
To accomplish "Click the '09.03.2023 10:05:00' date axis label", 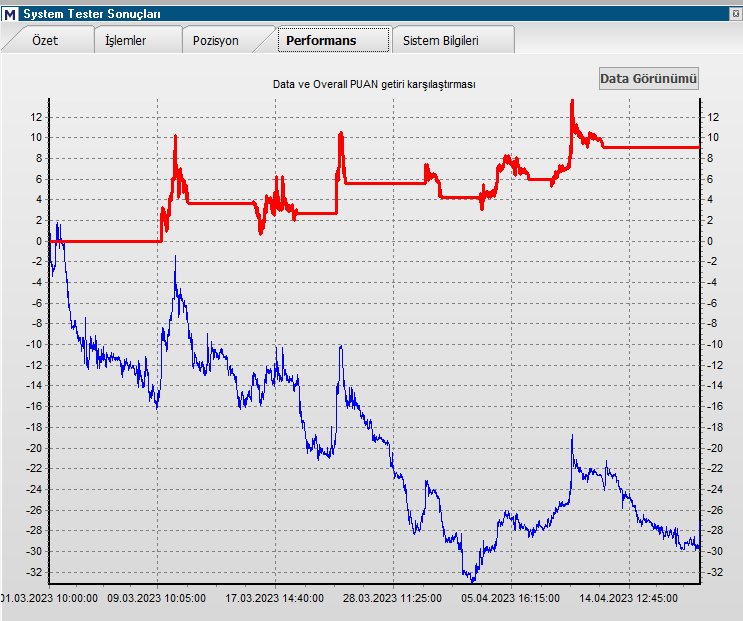I will pyautogui.click(x=156, y=598).
